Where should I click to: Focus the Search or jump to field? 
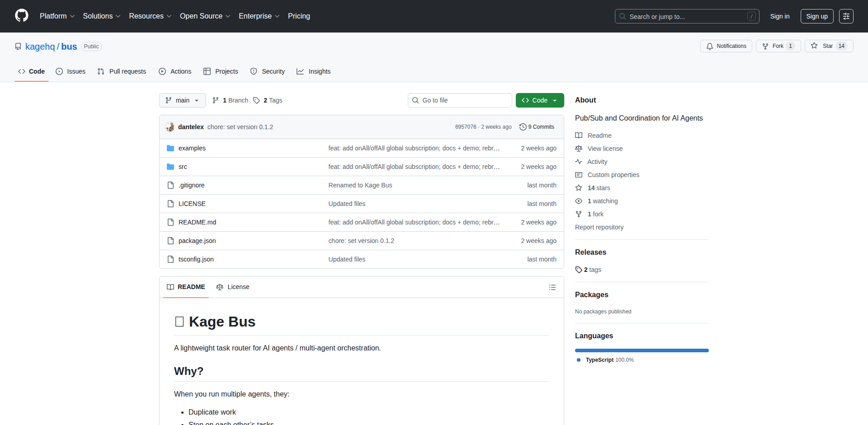pos(687,16)
